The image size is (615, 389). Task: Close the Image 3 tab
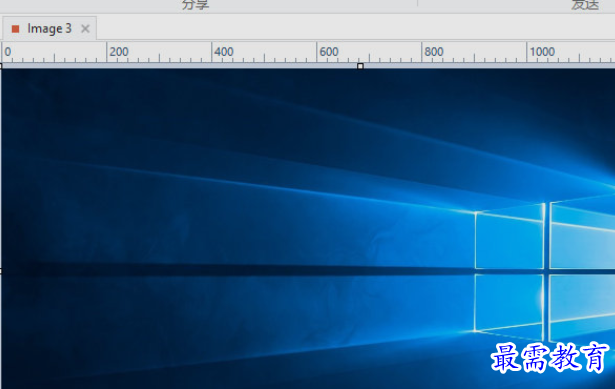(85, 29)
